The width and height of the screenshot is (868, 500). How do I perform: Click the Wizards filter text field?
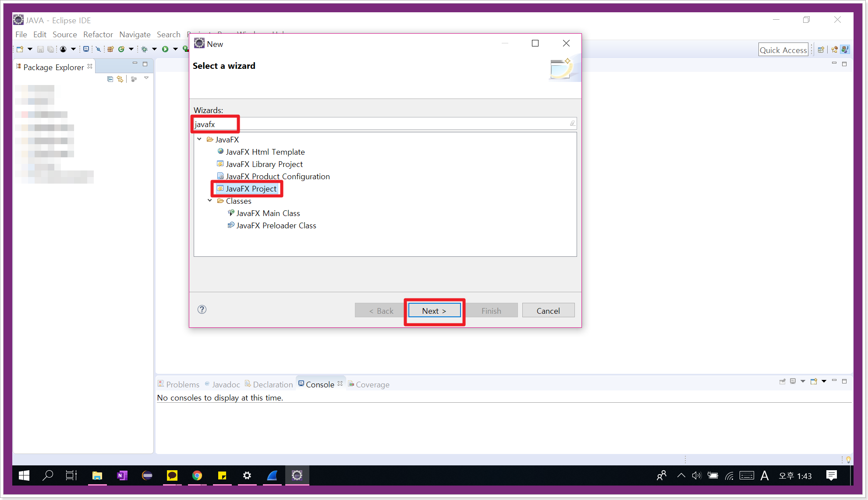[x=385, y=124]
